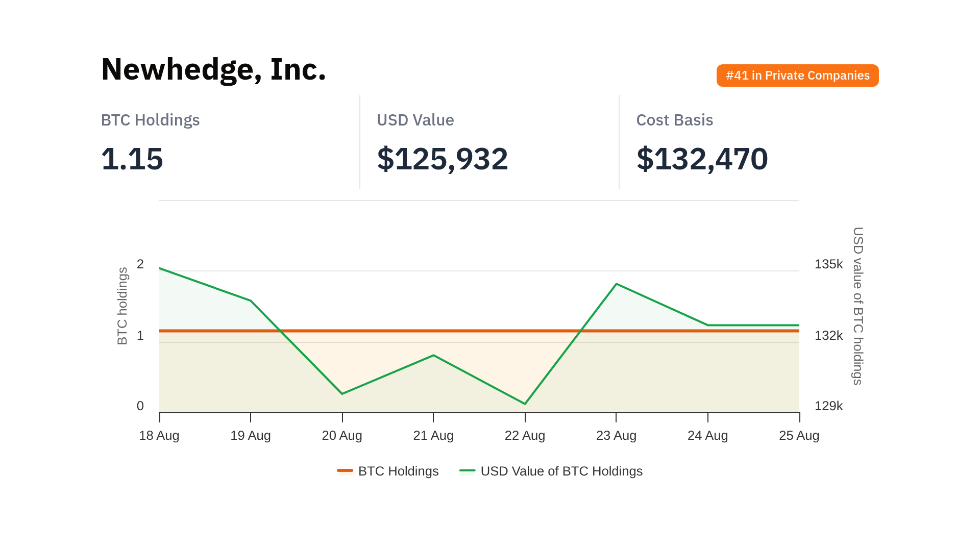Click the 18 Aug x-axis date label
This screenshot has width=980, height=551.
click(159, 436)
